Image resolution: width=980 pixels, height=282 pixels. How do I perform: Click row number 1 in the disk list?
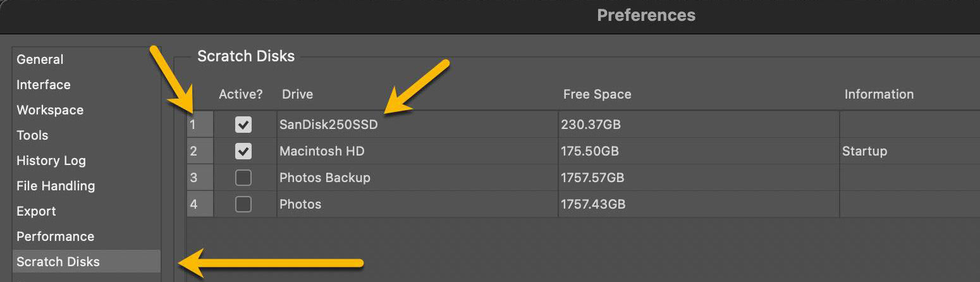pyautogui.click(x=193, y=125)
